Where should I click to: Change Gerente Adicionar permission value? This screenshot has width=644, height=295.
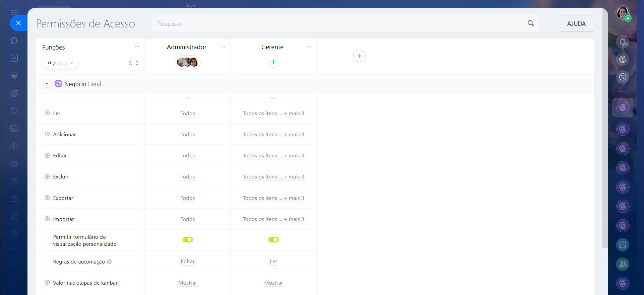[x=273, y=135]
